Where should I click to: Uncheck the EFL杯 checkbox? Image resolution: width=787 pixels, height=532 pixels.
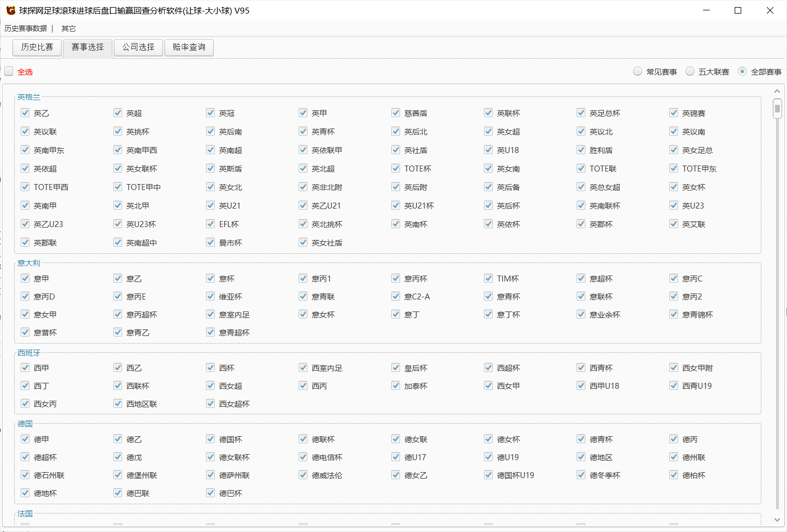pos(210,224)
